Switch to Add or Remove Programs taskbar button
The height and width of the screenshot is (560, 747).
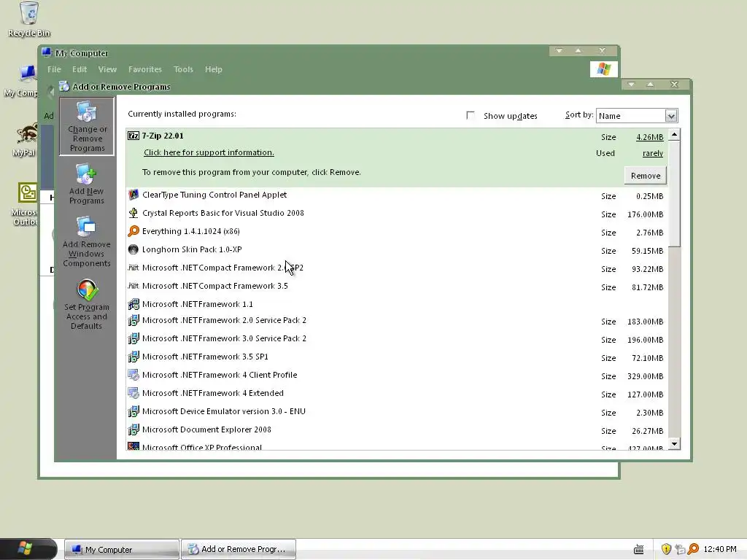(239, 550)
